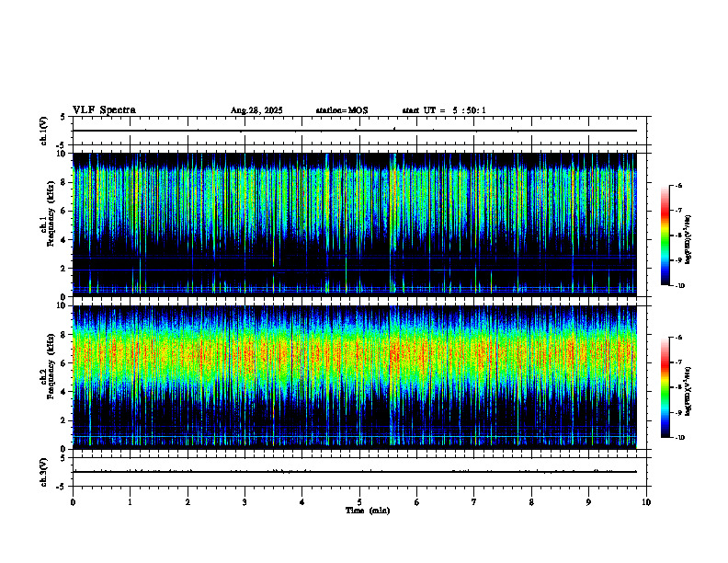Viewport: 728px width, 563px height.
Task: Select the "start UT = 5 :50: 1" text
Action: (x=444, y=110)
